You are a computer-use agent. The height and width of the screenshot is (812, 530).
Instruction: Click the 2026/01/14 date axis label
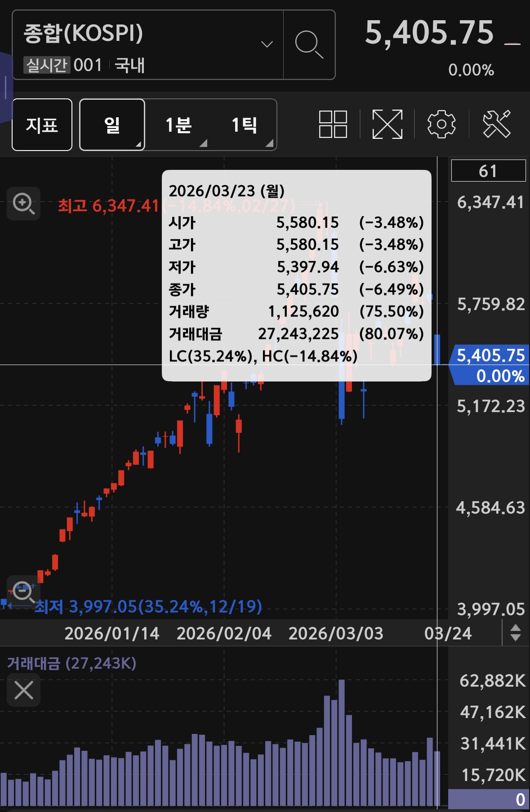coord(111,633)
